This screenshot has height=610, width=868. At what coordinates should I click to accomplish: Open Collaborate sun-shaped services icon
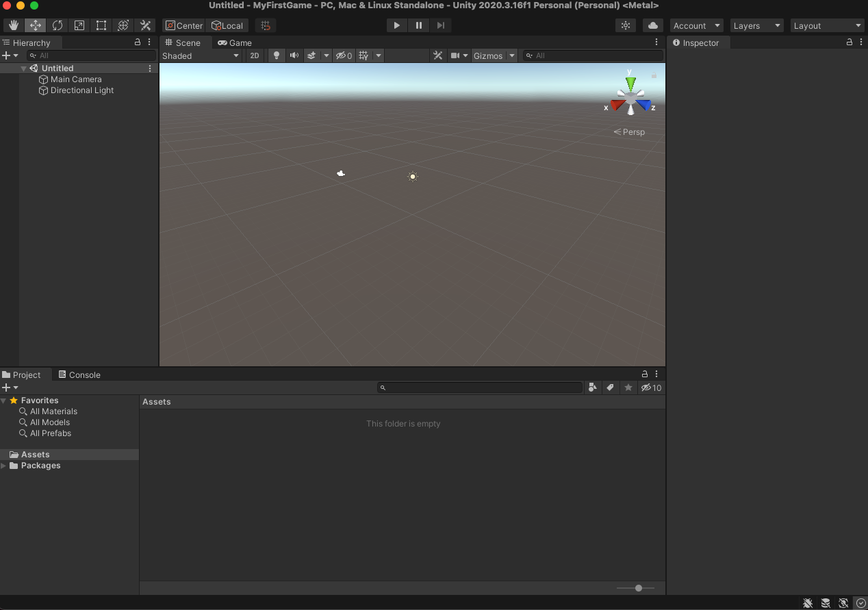click(x=626, y=25)
